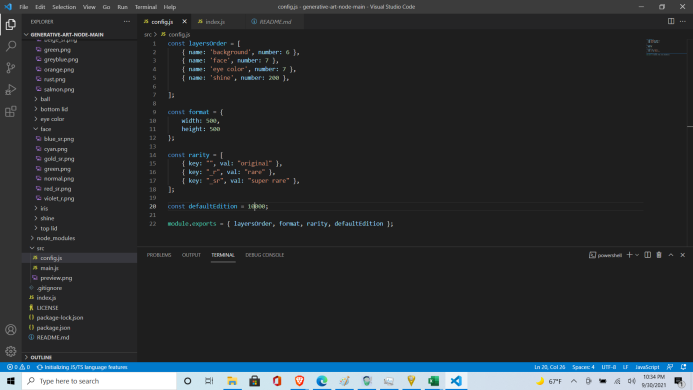Click Ln 20, Col 26 status entry
Screen dimensions: 693x390
(549, 367)
